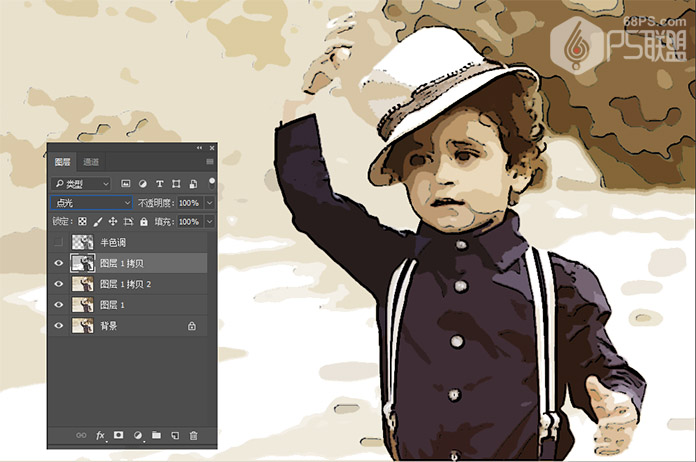Add a layer mask with mask icon
Image resolution: width=696 pixels, height=462 pixels.
click(119, 435)
